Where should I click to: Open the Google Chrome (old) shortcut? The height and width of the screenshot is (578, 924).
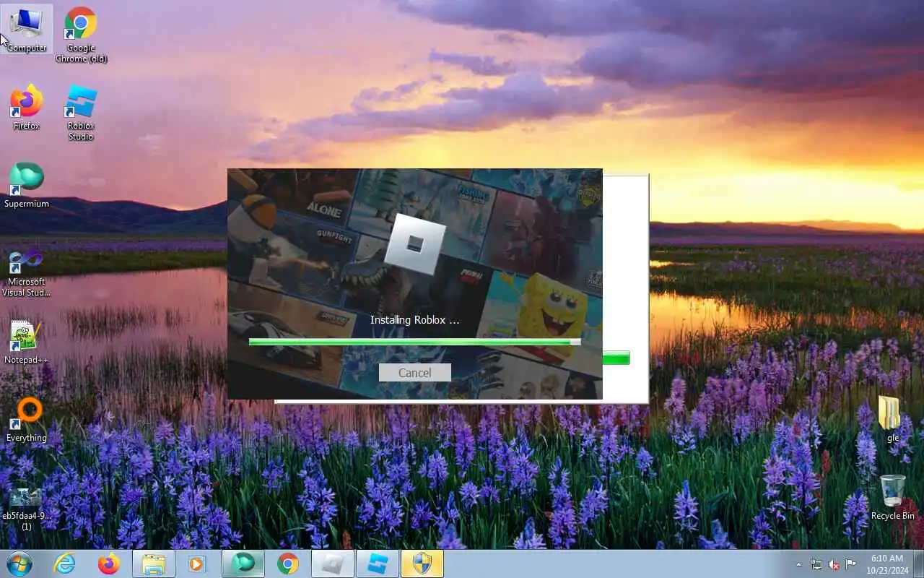click(81, 34)
